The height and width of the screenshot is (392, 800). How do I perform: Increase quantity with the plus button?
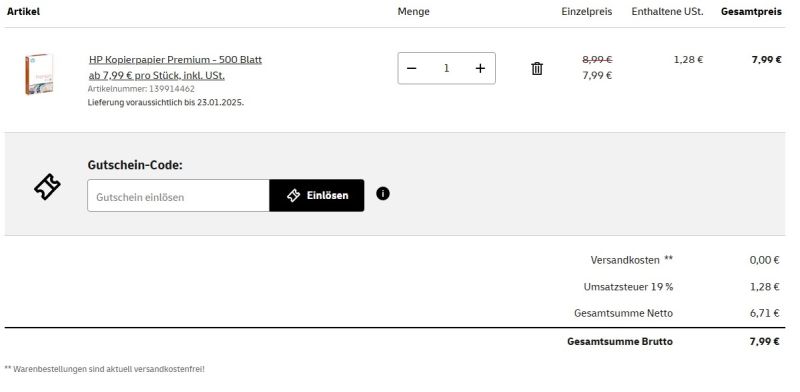point(480,68)
